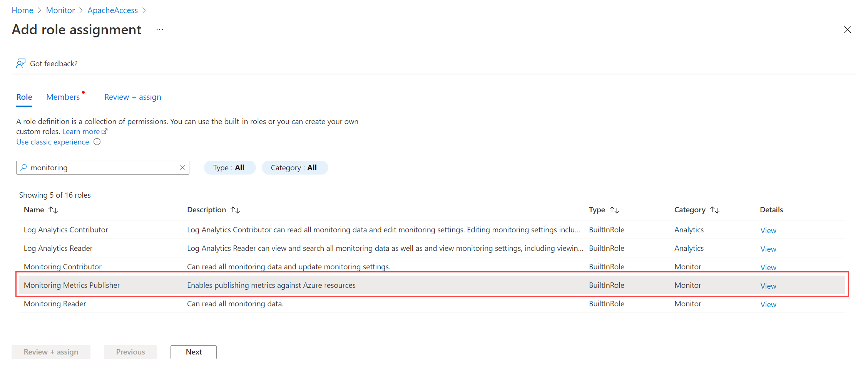Switch to classic experience view
The image size is (868, 373).
tap(52, 142)
